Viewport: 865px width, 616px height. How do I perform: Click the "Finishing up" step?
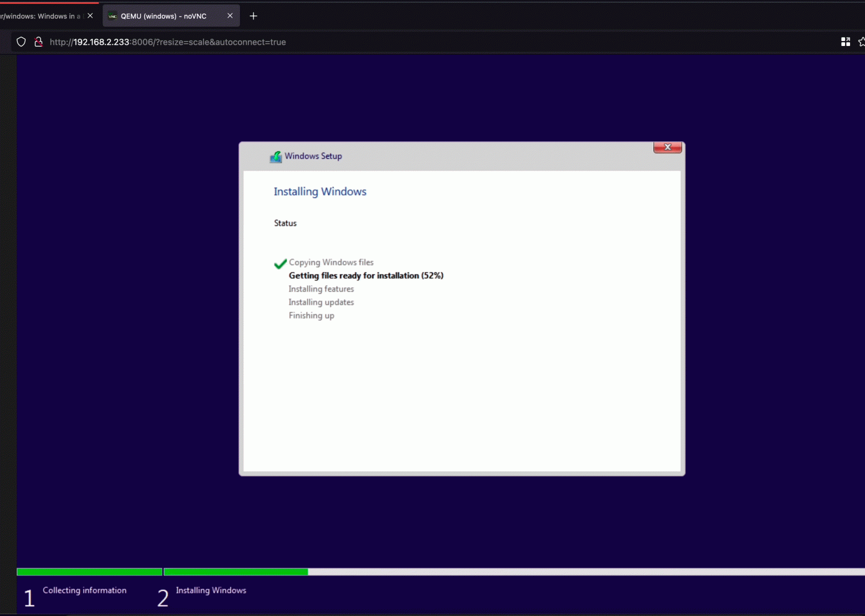312,315
